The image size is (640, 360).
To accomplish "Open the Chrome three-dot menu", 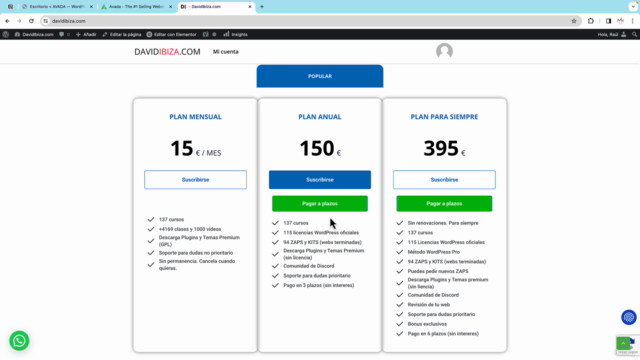I will (633, 21).
